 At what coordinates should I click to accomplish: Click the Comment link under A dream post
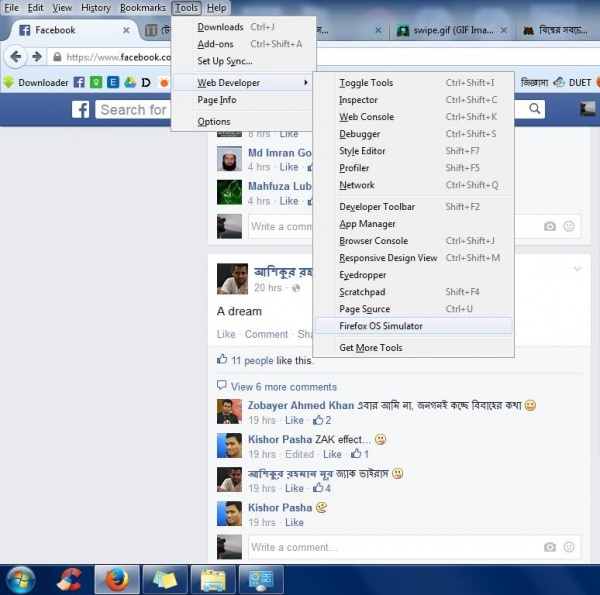[266, 334]
